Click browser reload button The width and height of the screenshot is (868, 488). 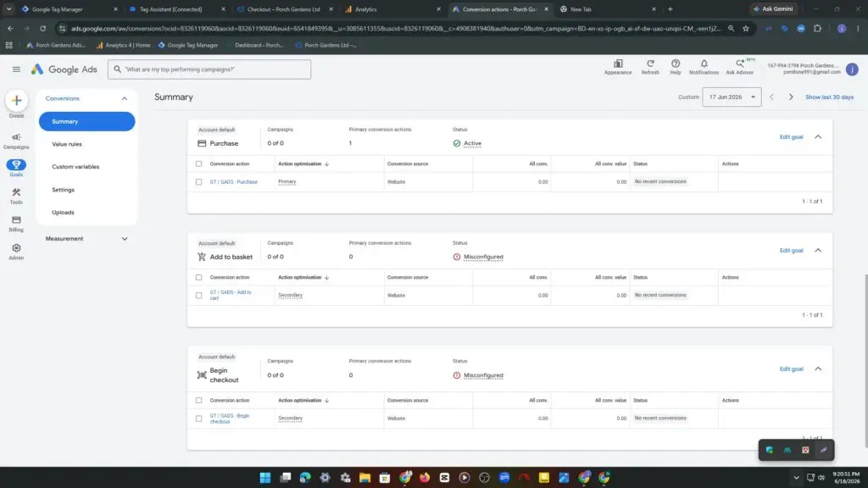coord(42,28)
